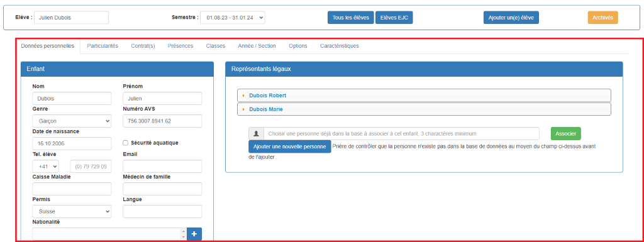Click the person search field to associate
The image size is (644, 242).
[401, 134]
